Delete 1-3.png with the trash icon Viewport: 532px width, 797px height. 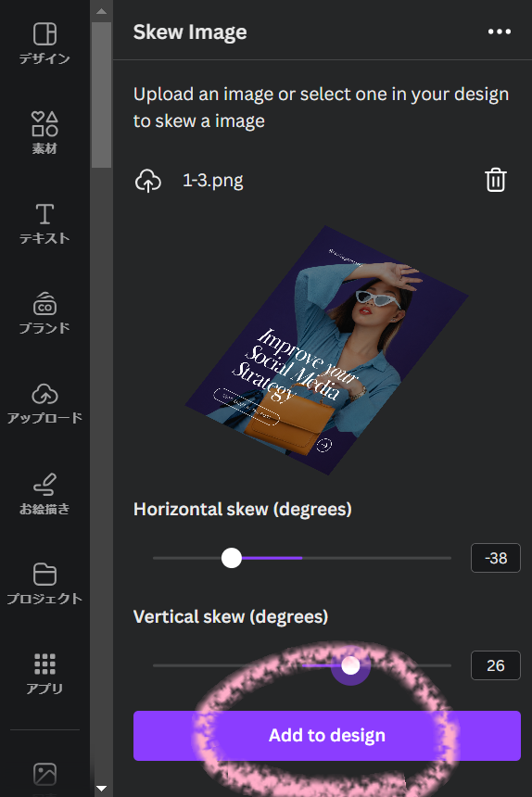(x=496, y=180)
